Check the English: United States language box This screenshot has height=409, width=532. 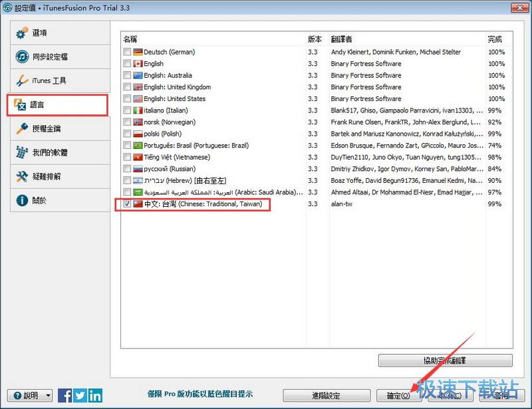pyautogui.click(x=126, y=98)
